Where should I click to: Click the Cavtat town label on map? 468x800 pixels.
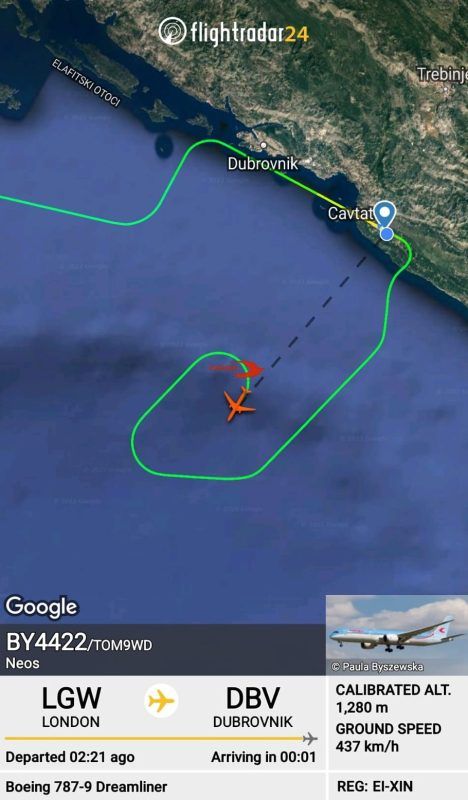350,213
